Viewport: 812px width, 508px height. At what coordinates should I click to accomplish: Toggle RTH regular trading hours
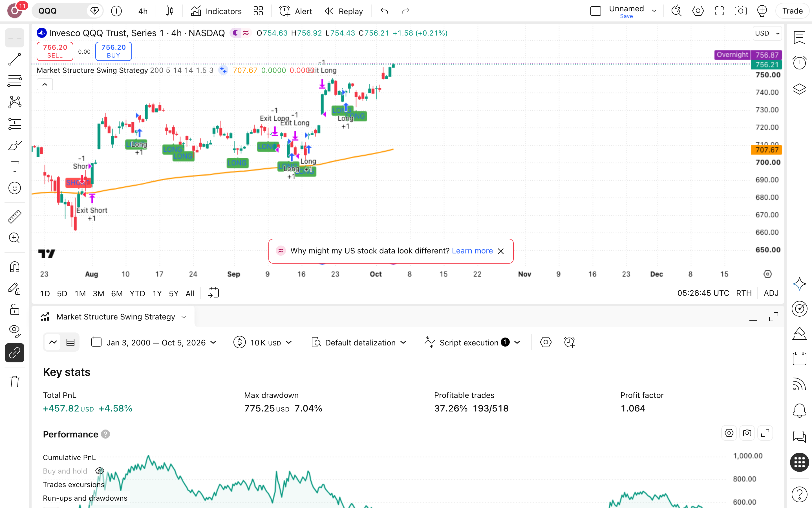pos(743,293)
